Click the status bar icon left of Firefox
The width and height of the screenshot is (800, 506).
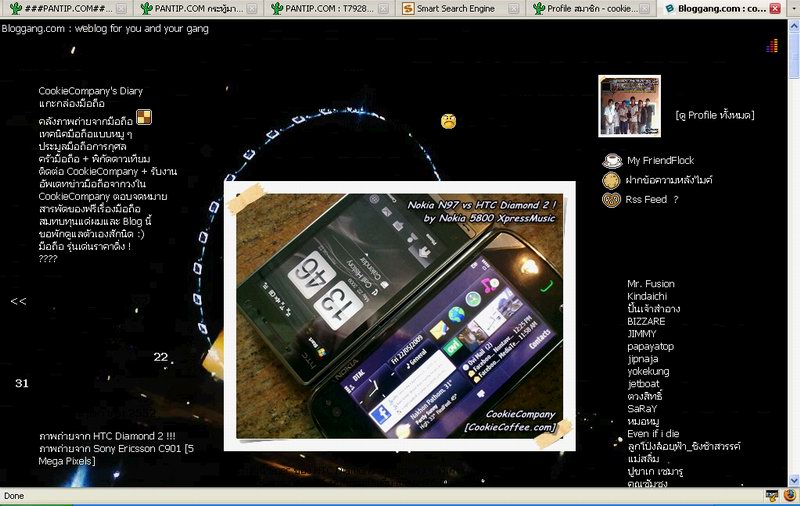[x=772, y=495]
